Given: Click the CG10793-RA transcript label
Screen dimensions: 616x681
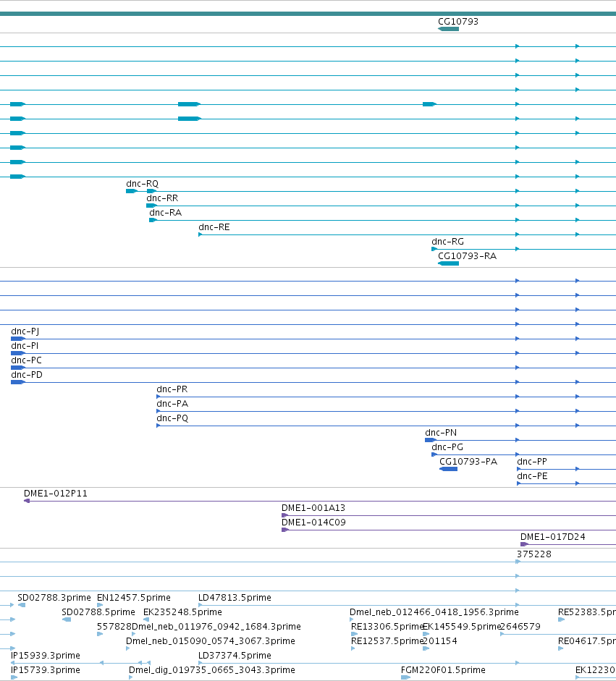Looking at the screenshot, I should (x=467, y=255).
